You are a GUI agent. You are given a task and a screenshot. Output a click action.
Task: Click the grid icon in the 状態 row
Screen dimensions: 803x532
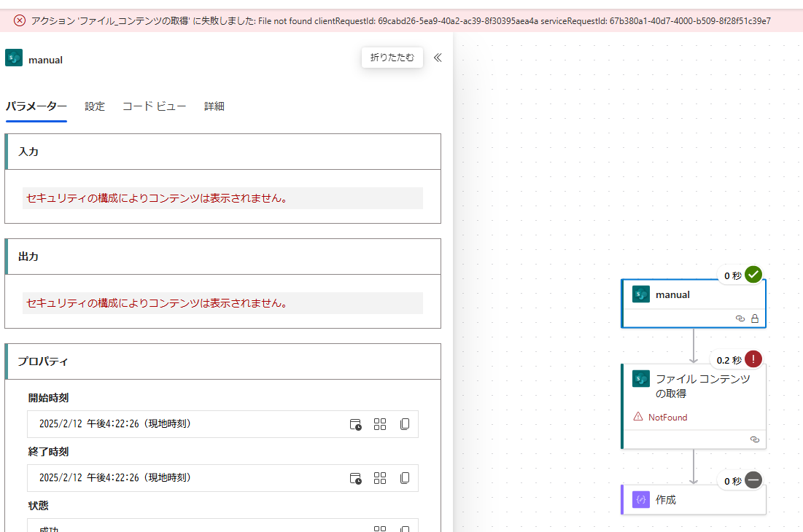380,528
